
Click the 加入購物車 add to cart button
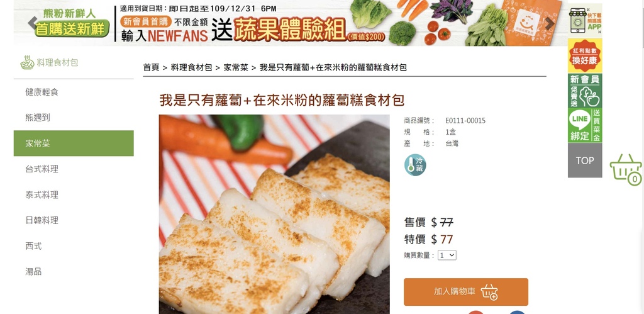coord(466,292)
